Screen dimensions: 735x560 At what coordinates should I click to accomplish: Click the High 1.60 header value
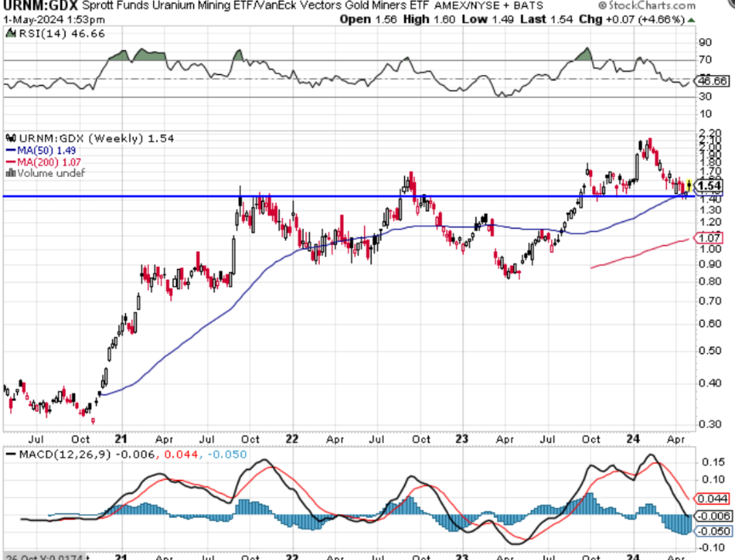coord(429,20)
